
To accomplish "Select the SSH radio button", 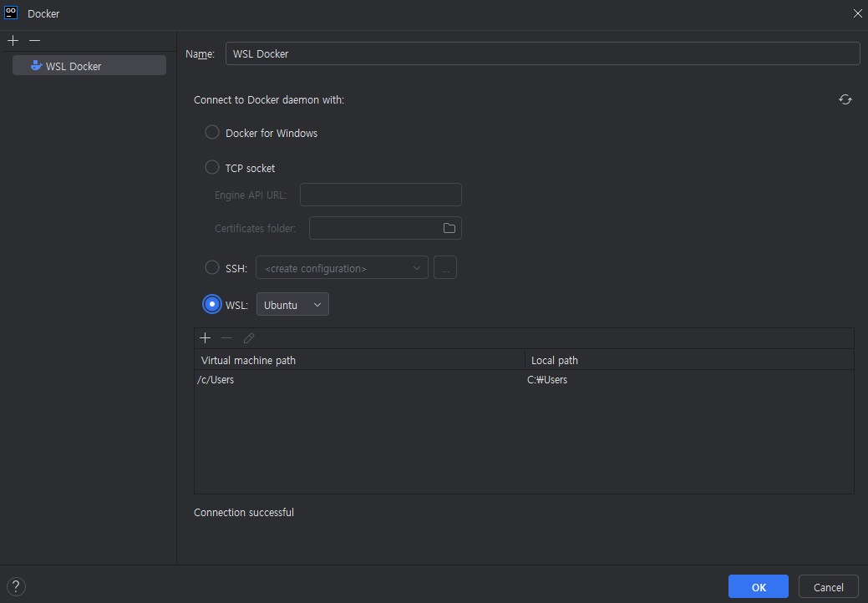I will pos(212,268).
